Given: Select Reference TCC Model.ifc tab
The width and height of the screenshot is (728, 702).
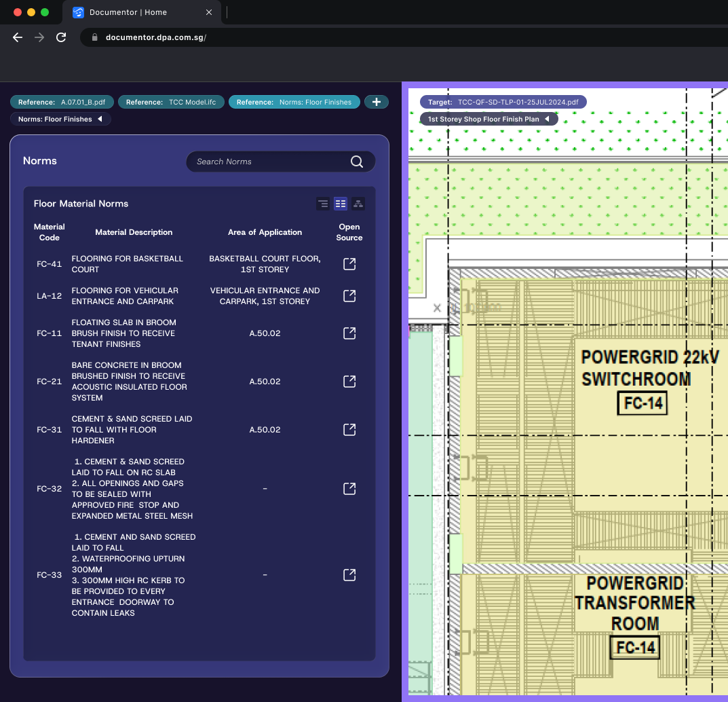Looking at the screenshot, I should [171, 102].
